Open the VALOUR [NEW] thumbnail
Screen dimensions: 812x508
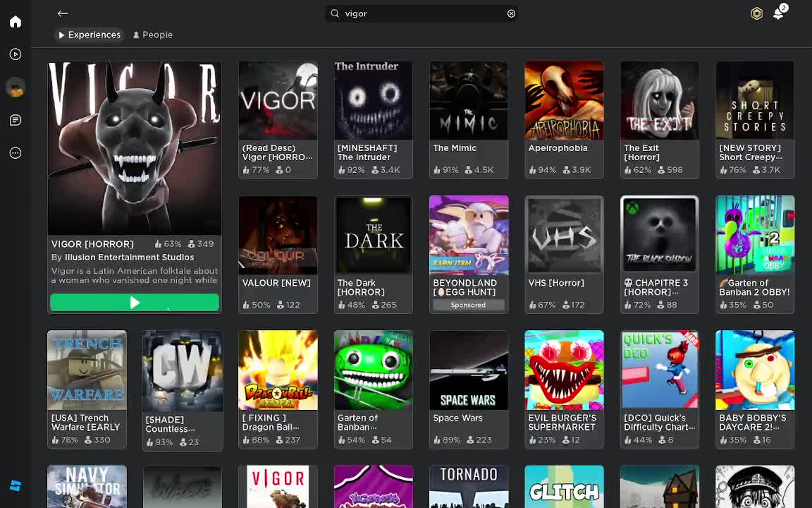pos(278,236)
